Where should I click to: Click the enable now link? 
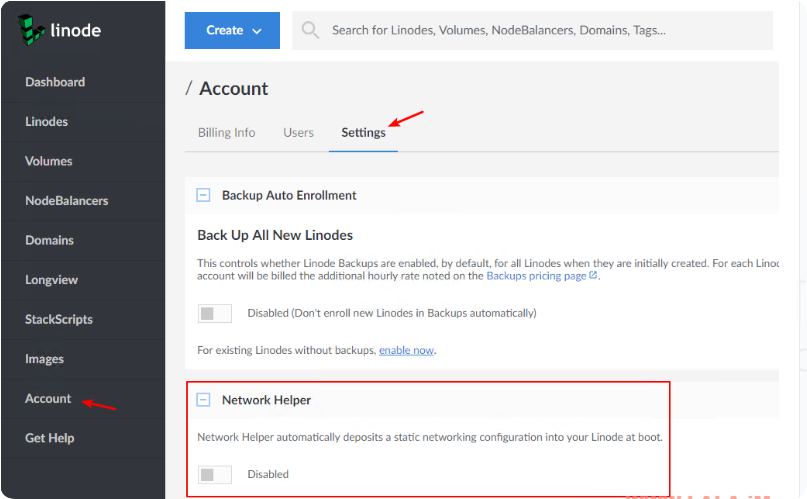(x=407, y=350)
